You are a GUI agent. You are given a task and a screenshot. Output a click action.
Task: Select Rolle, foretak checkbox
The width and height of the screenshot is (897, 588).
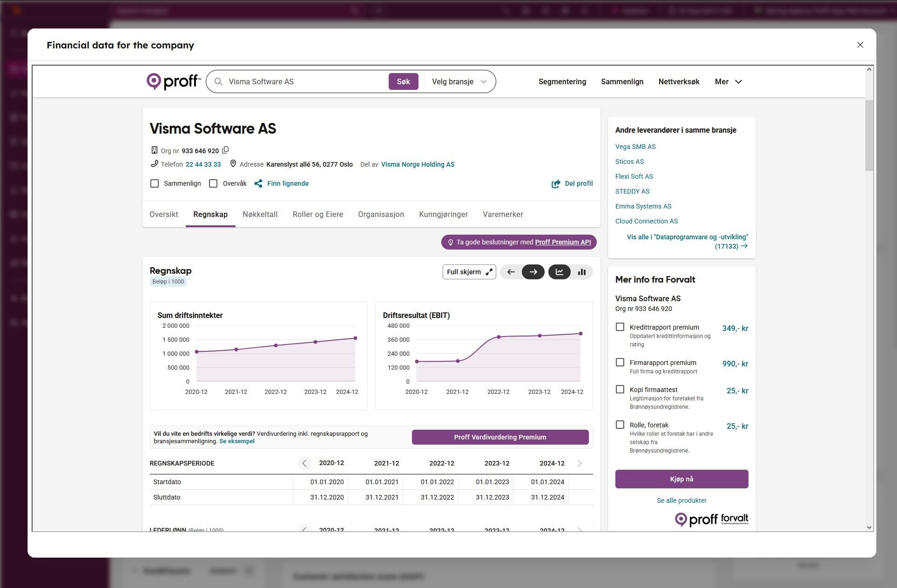[620, 425]
